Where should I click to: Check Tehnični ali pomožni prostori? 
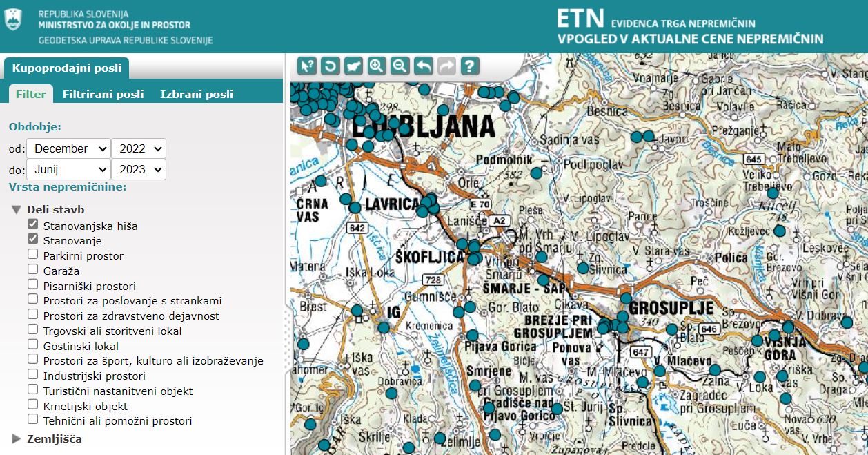(33, 419)
